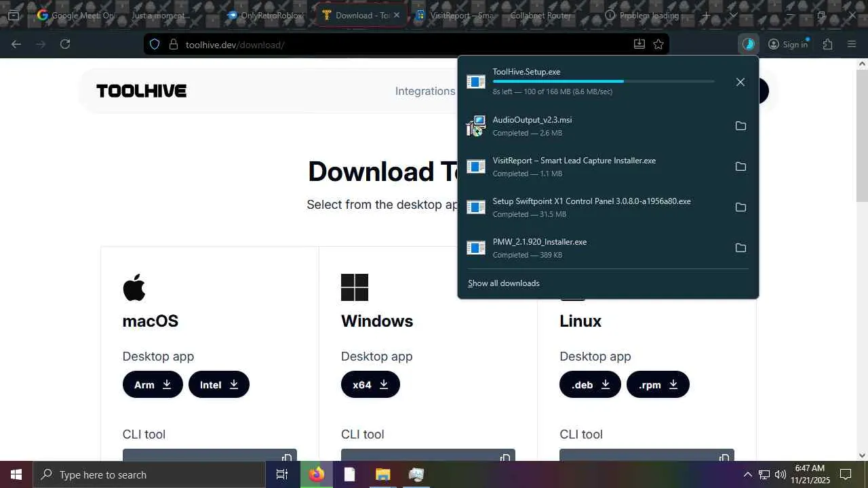Download the macOS Intel desktop app

click(219, 384)
